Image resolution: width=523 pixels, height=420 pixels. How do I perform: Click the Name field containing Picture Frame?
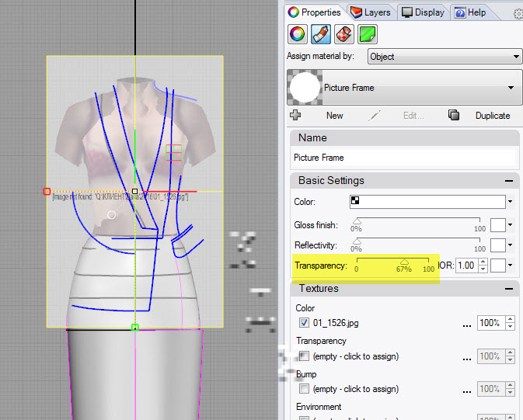click(404, 158)
